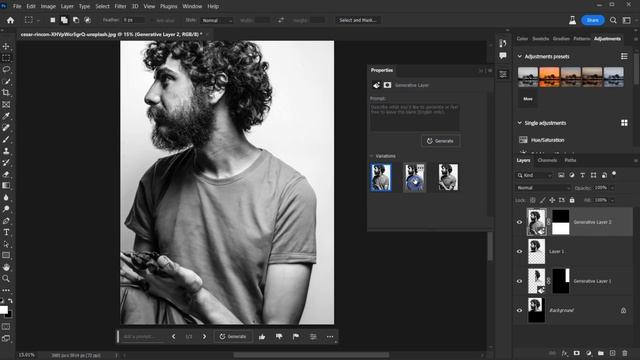Viewport: 640px width, 360px height.
Task: Toggle lock transparent pixels
Action: pyautogui.click(x=533, y=200)
